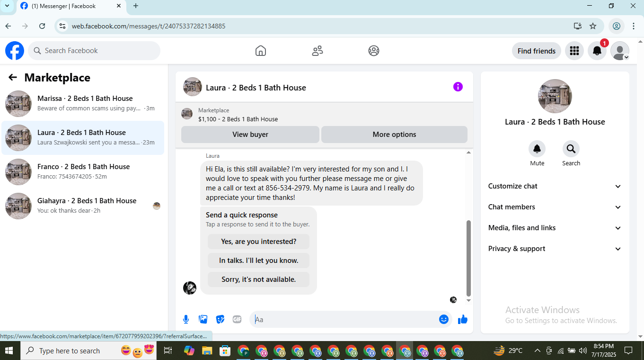This screenshot has height=360, width=644.
Task: View site information icon in address bar
Action: (x=62, y=26)
